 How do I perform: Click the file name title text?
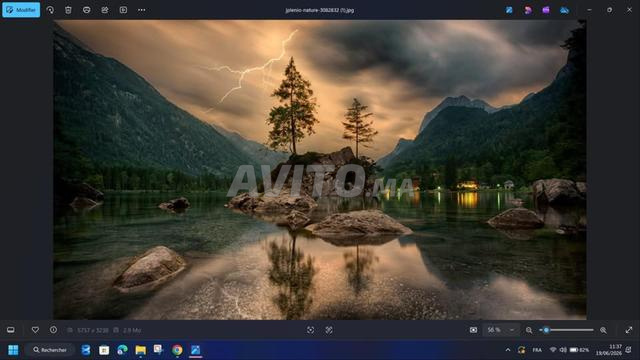point(320,10)
